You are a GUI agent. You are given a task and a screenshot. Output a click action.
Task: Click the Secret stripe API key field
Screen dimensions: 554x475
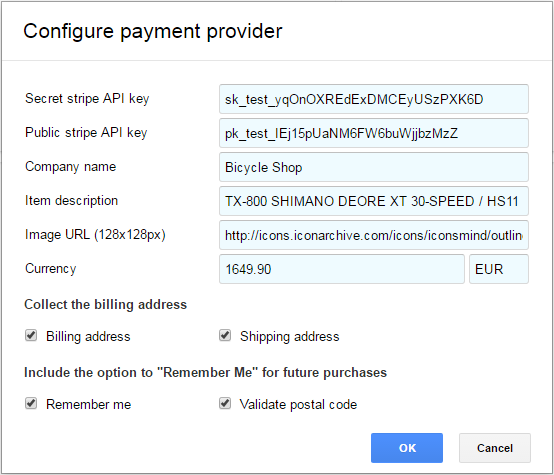pos(374,99)
